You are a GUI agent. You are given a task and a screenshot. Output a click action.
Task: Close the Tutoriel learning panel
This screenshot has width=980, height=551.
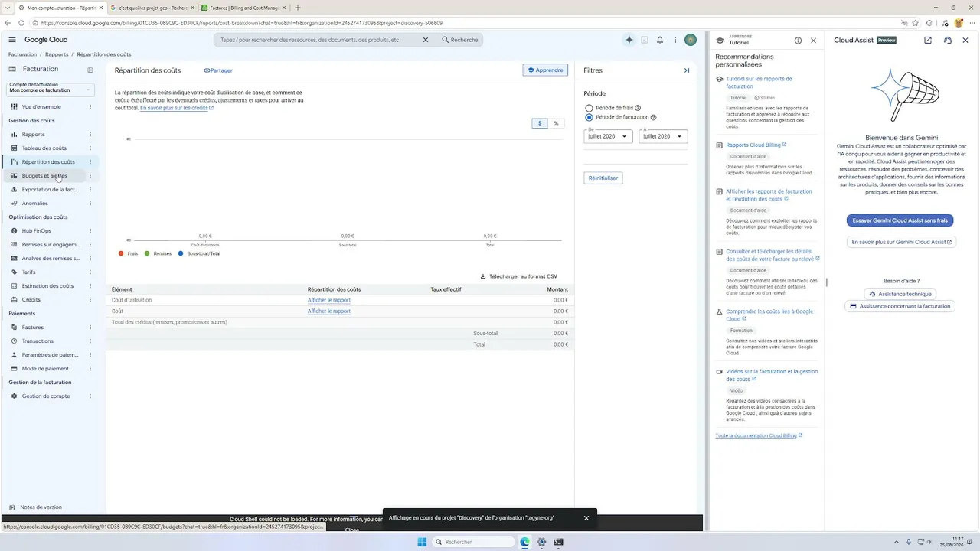pos(813,41)
